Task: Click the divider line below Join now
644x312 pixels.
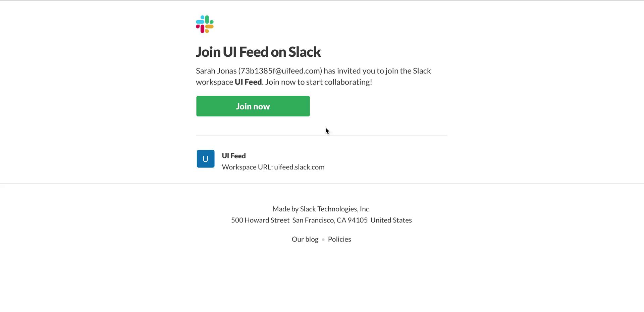Action: [321, 136]
